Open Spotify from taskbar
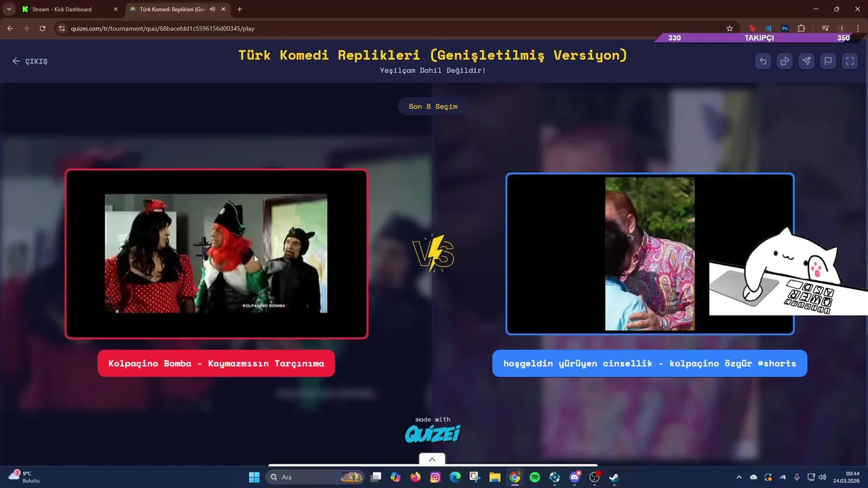Screen dimensions: 868x488 [534, 477]
